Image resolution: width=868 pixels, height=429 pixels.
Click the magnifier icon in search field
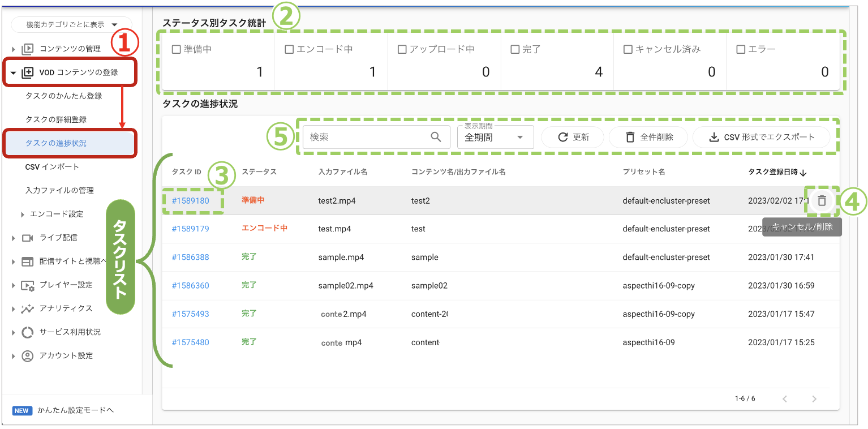(x=436, y=137)
